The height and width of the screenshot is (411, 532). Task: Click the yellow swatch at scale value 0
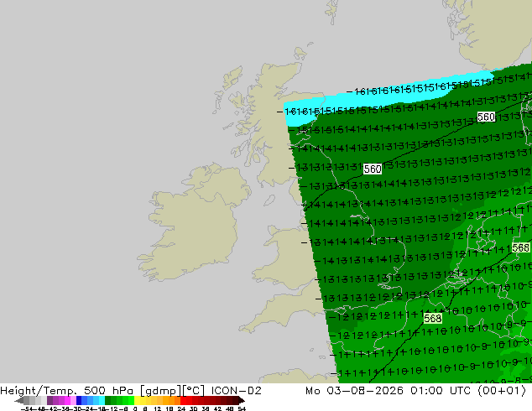click(138, 400)
